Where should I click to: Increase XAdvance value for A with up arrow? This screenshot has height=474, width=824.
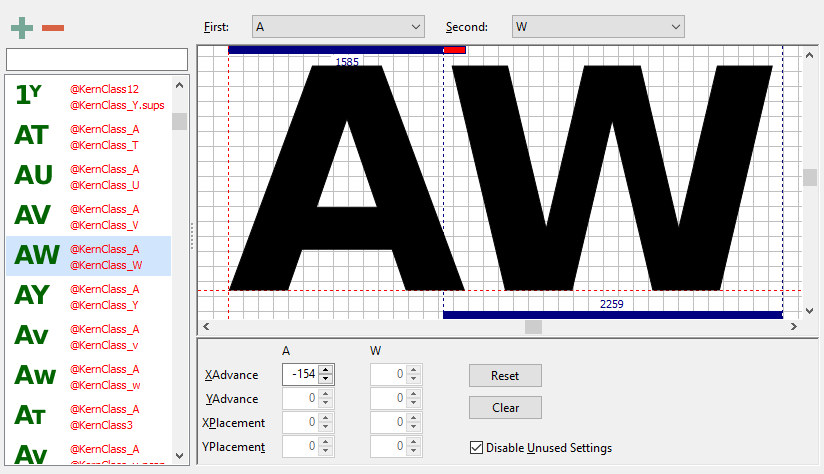coord(326,370)
